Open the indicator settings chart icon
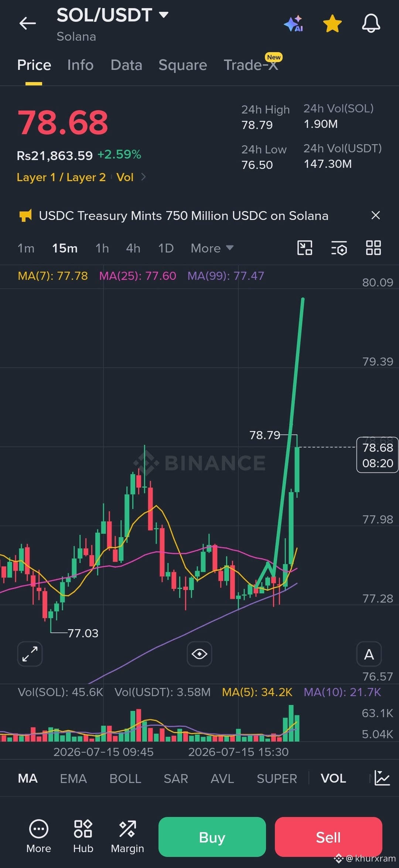The height and width of the screenshot is (868, 399). point(382,778)
